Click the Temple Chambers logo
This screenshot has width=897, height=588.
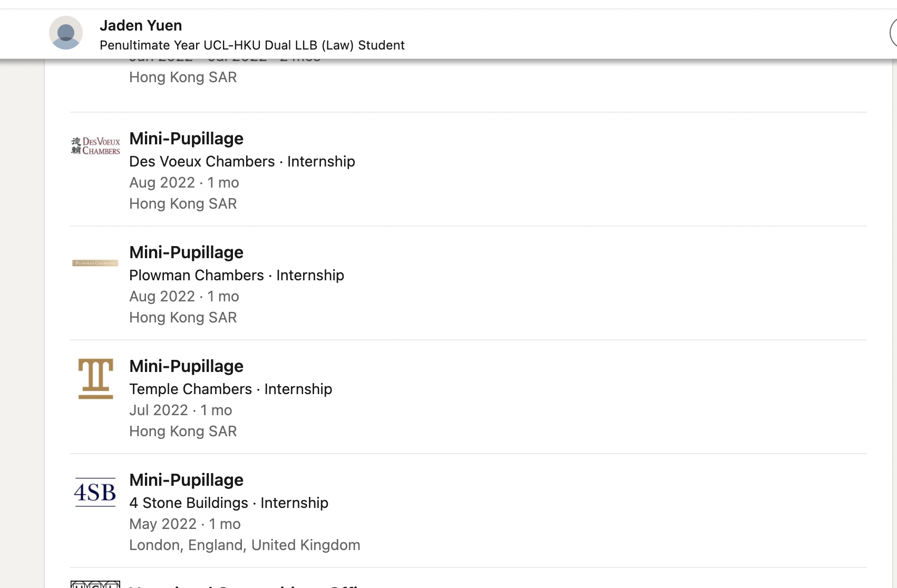click(x=95, y=378)
